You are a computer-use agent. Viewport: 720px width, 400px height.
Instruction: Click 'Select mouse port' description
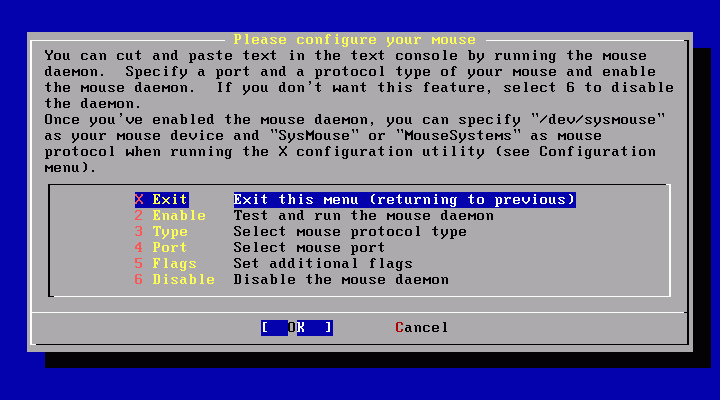point(309,248)
